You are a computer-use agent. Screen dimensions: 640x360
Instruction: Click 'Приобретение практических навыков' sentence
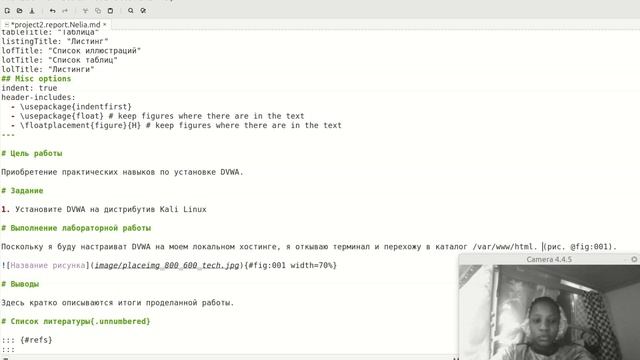pyautogui.click(x=122, y=172)
